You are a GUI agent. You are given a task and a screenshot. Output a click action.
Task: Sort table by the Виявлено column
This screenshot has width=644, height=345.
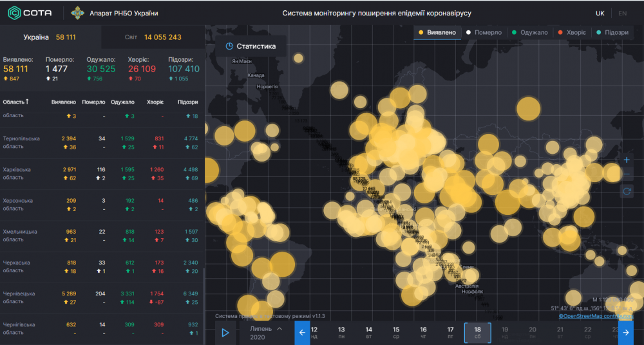[63, 102]
